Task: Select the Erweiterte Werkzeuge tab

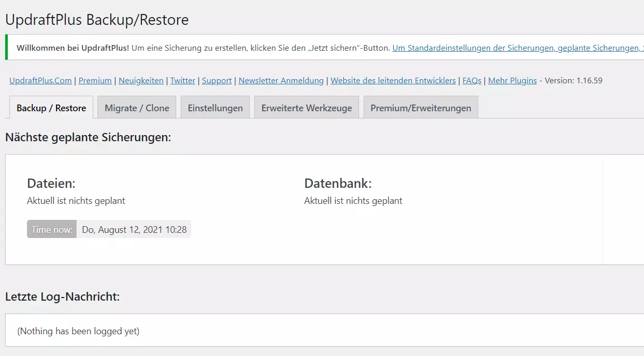Action: point(307,107)
